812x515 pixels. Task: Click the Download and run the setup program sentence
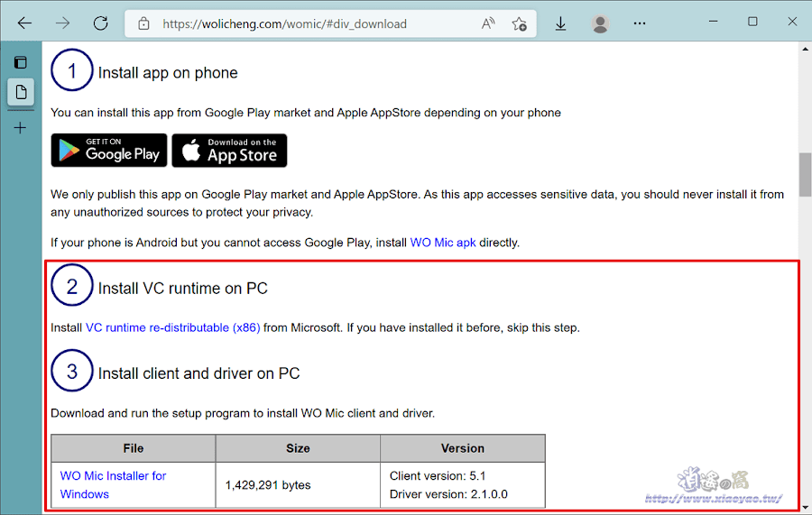pyautogui.click(x=243, y=414)
